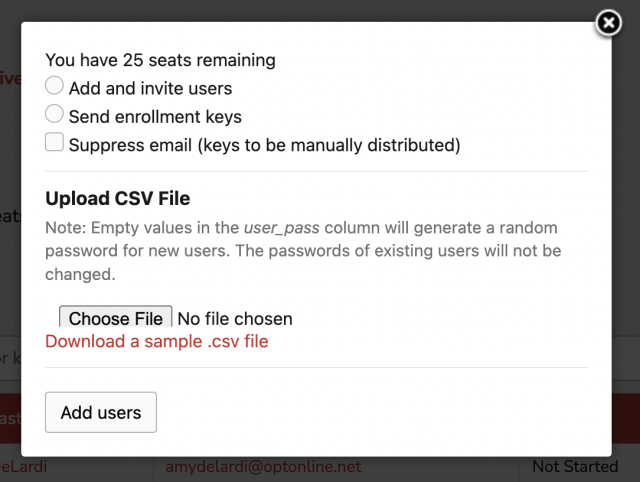Click the 'Suppress email (keys to be manually distributed)' label

(x=264, y=145)
